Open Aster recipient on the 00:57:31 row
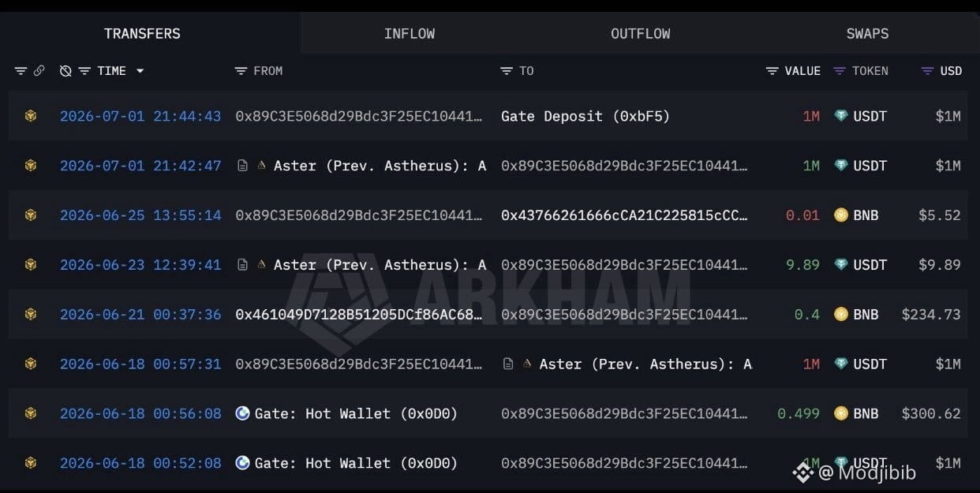The image size is (980, 493). (x=645, y=364)
